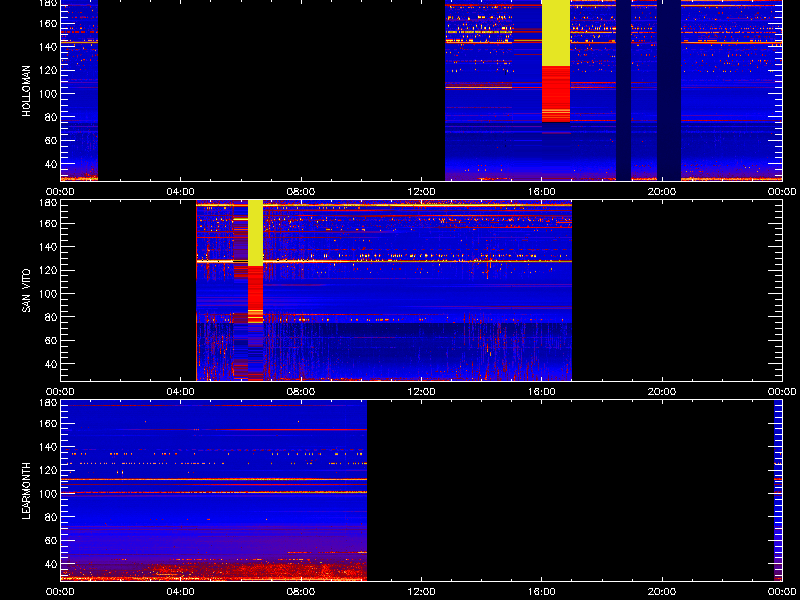Pick frequency tick 40 on Learmonth axis
800x600 pixels.
[x=50, y=564]
